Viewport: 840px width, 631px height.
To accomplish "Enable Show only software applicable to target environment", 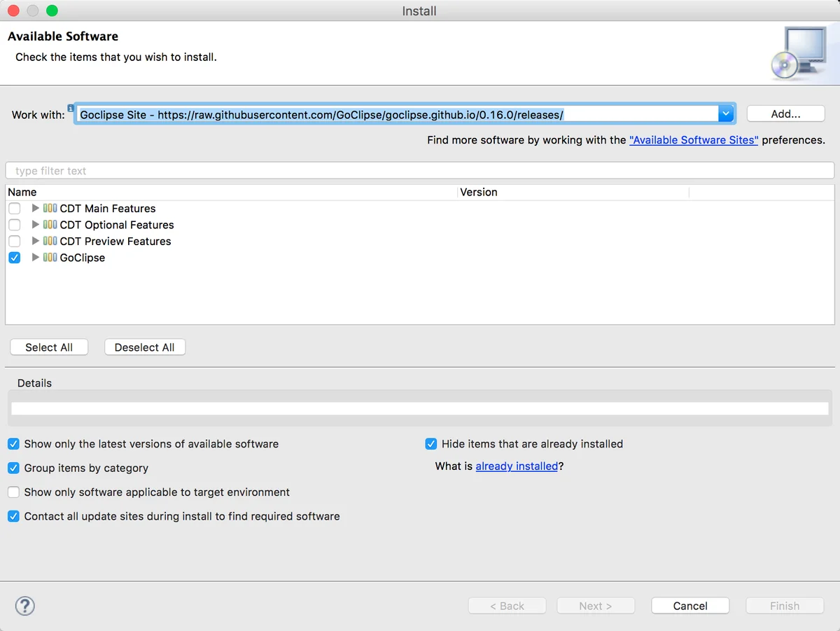I will coord(13,492).
